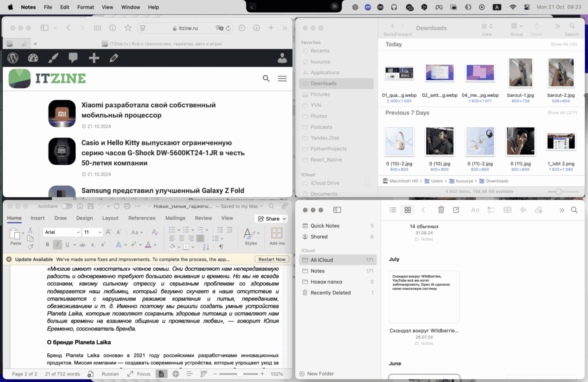Image resolution: width=588 pixels, height=382 pixels.
Task: Expand the Safari sidebar chevron menu
Action: [55, 28]
